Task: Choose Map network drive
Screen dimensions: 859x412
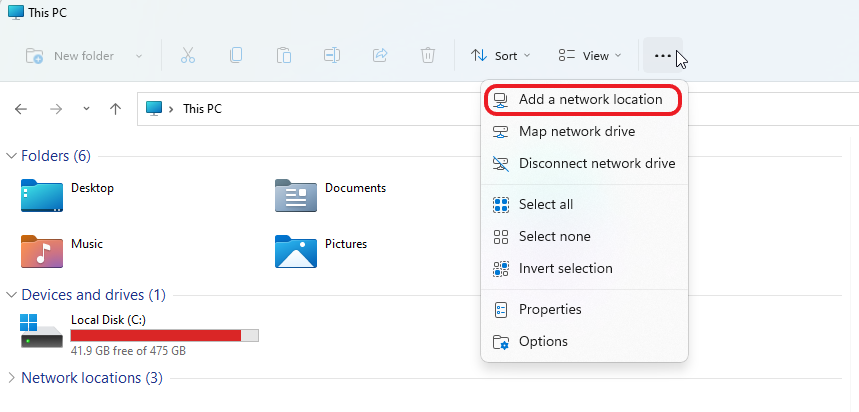Action: tap(576, 132)
